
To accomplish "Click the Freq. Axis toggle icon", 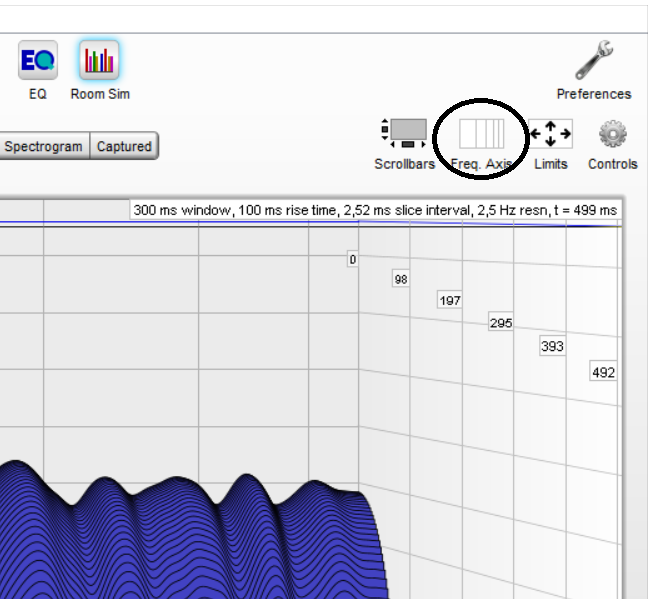I will pos(481,134).
